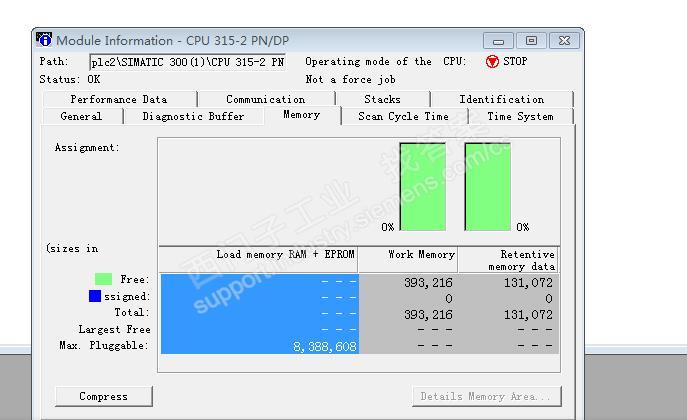Click the Retentive assigned value 0
687x420 pixels.
tap(549, 299)
